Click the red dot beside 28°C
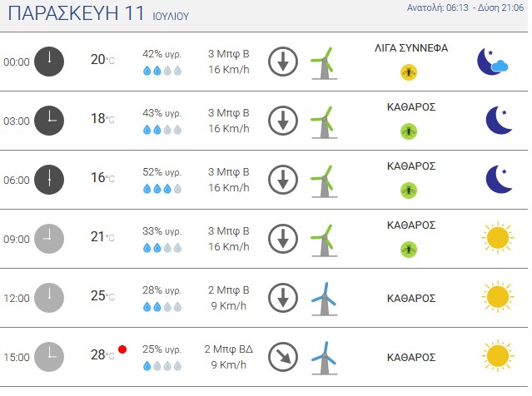 [122, 349]
